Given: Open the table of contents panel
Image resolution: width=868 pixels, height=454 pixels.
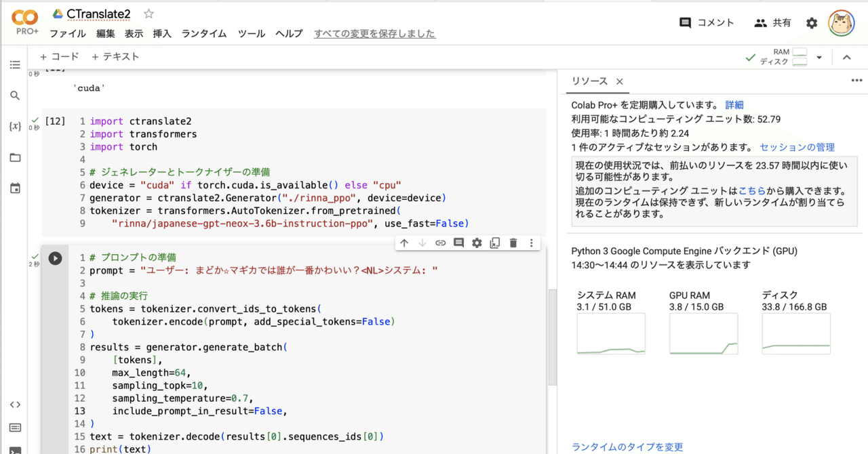Looking at the screenshot, I should coord(15,64).
